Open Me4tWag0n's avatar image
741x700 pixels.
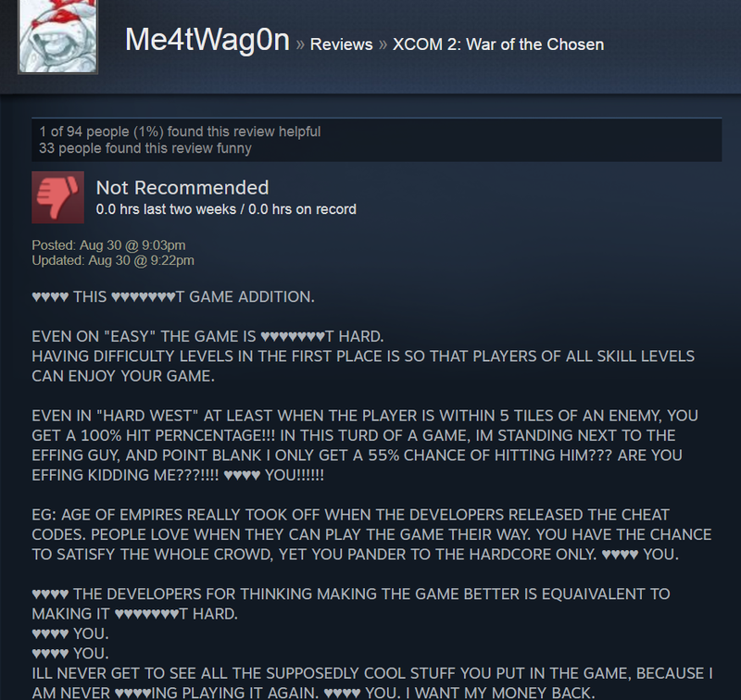point(57,36)
